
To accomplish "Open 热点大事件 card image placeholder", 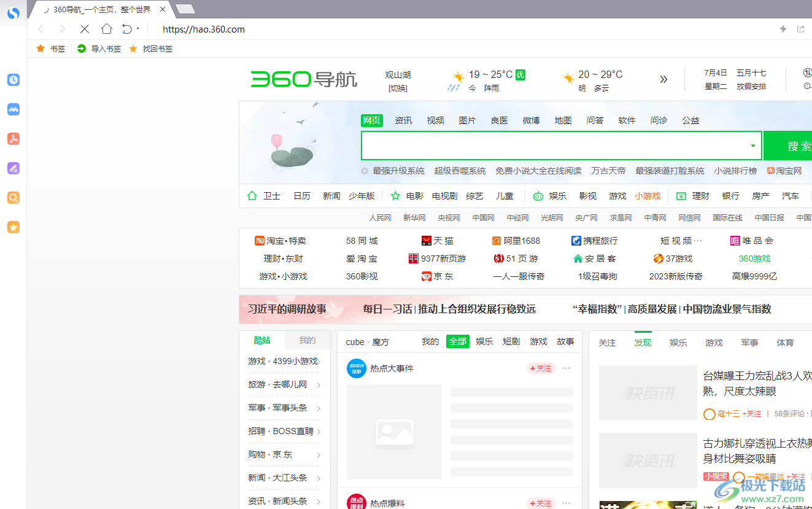I will 394,432.
